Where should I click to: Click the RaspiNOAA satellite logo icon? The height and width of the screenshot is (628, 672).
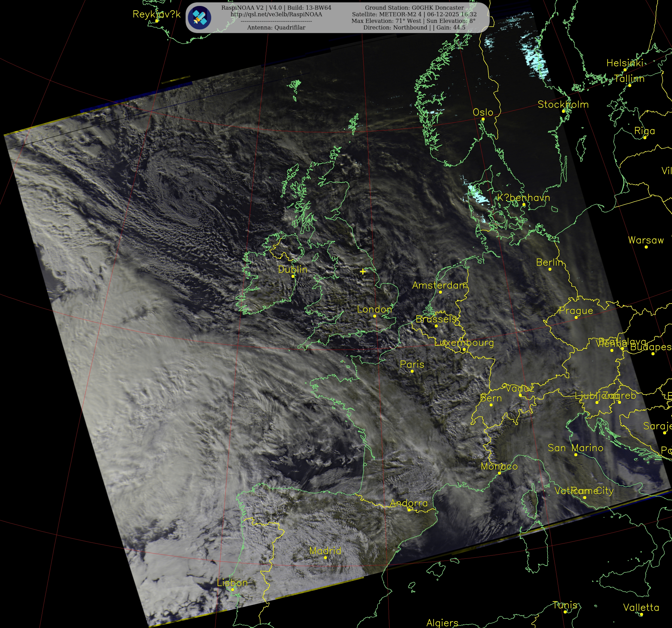[200, 18]
